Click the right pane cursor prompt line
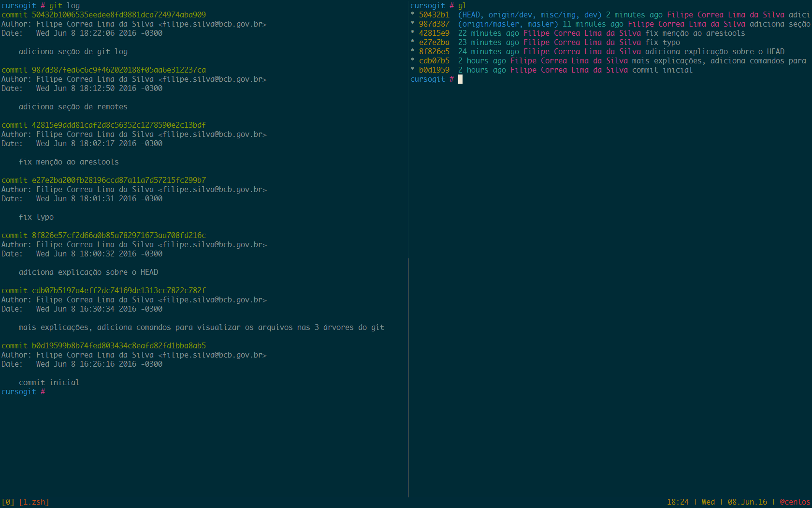Viewport: 812px width, 508px height. click(436, 79)
